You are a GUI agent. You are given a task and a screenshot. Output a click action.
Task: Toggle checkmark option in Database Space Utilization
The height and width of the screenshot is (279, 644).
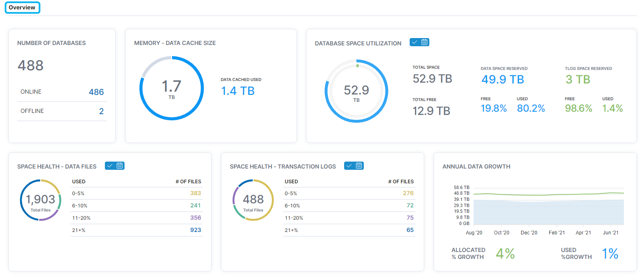click(x=415, y=42)
